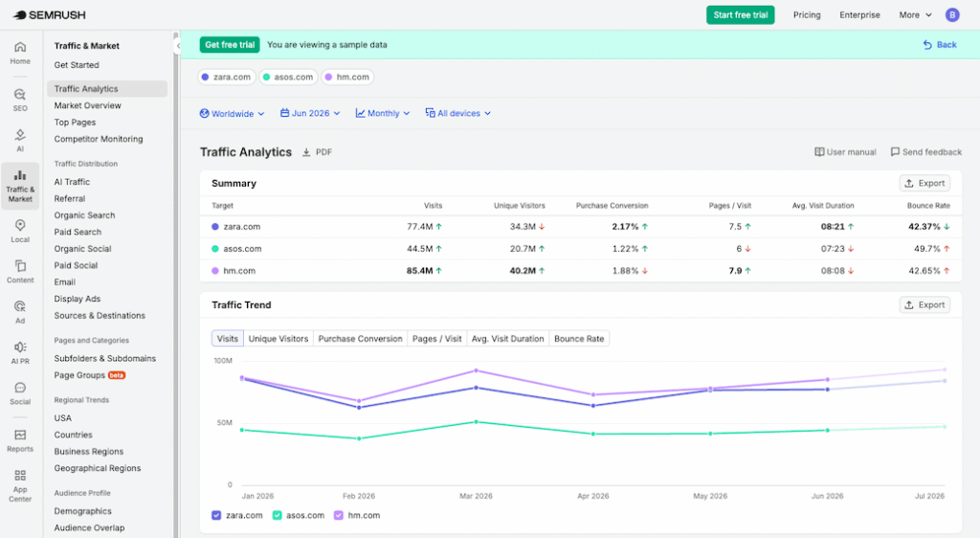Open Top Pages in side menu
The height and width of the screenshot is (538, 980).
click(x=75, y=123)
